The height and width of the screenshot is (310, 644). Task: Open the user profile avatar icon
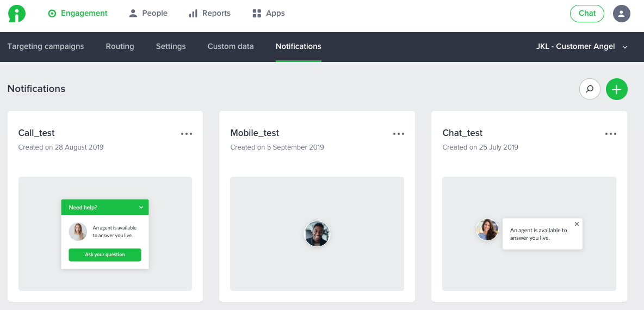(621, 14)
